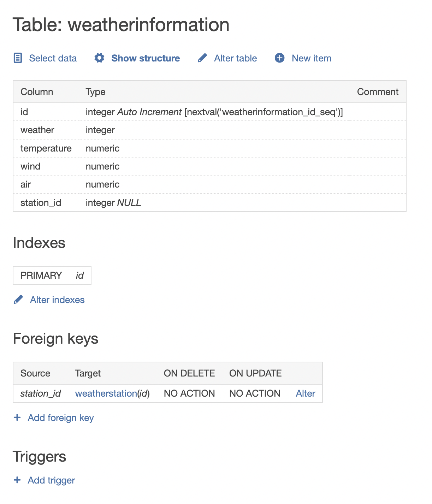The height and width of the screenshot is (504, 432).
Task: Click the plus icon beside Add foreign key
Action: coord(17,418)
